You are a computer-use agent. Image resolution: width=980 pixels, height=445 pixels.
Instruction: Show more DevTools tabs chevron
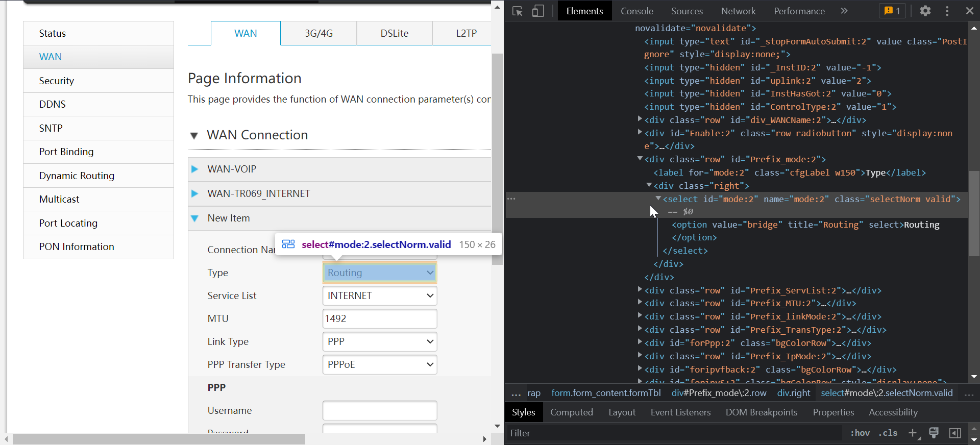tap(844, 11)
